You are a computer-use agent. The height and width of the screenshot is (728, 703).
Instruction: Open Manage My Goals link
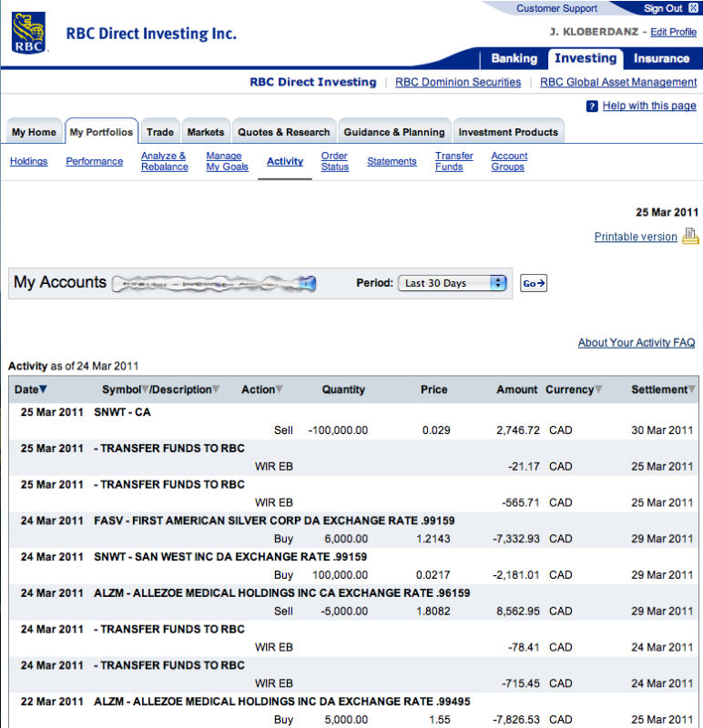(228, 161)
